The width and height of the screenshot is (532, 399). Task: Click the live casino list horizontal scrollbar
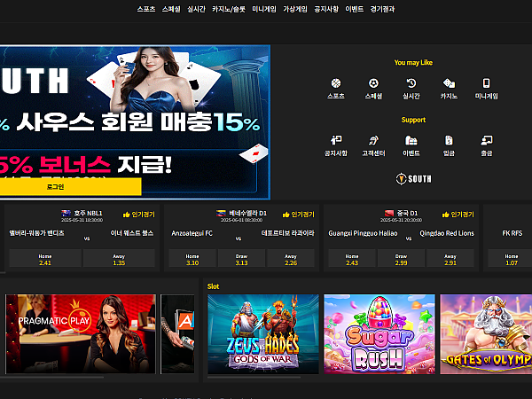(51, 377)
